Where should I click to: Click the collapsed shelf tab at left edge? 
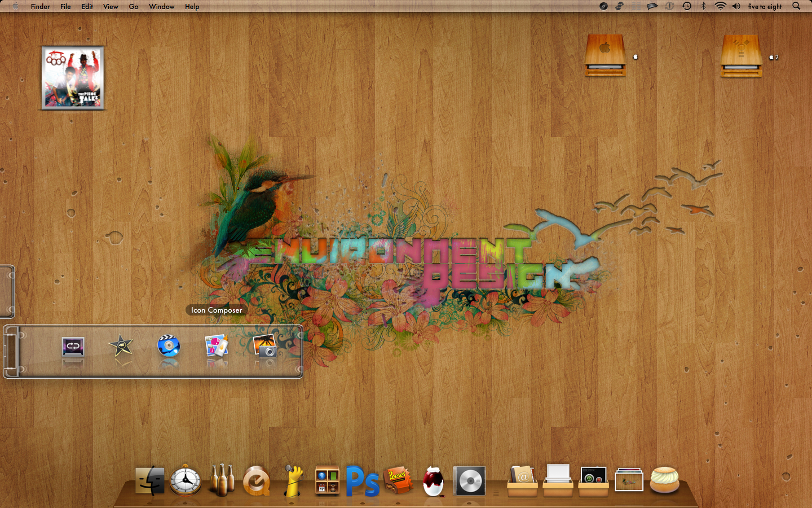(x=7, y=292)
